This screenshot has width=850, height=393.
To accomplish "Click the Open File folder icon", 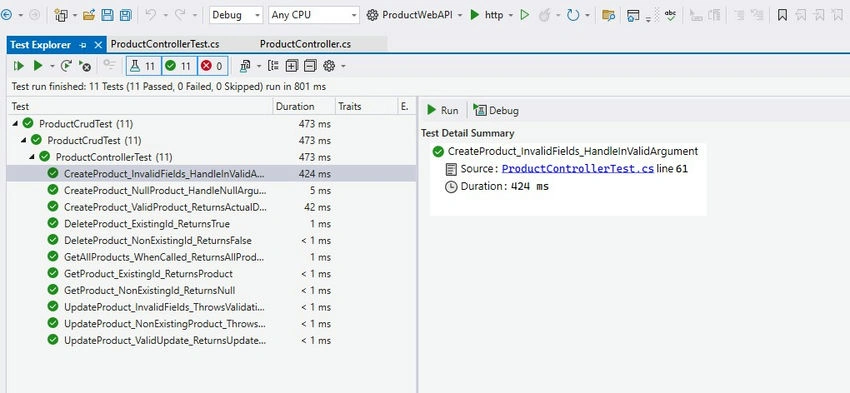I will tap(89, 15).
